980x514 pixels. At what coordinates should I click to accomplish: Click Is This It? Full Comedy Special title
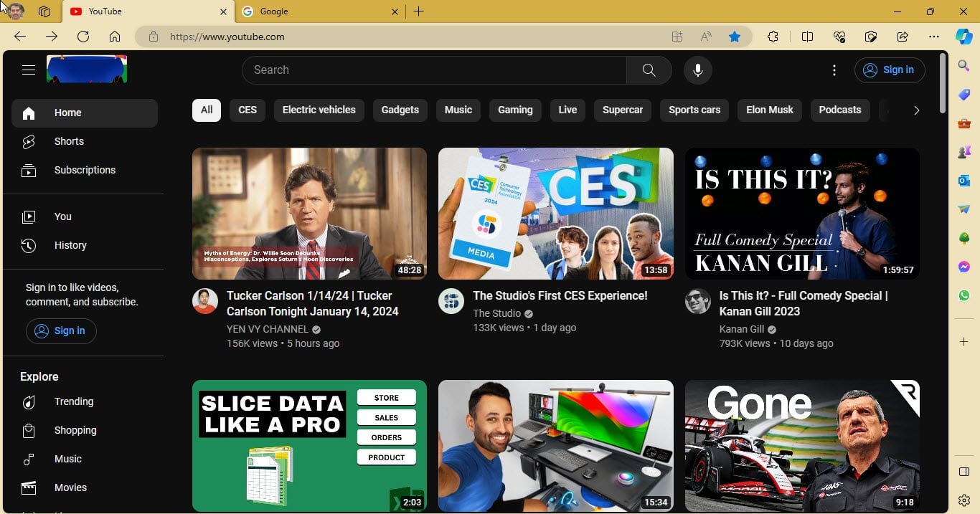click(x=804, y=304)
